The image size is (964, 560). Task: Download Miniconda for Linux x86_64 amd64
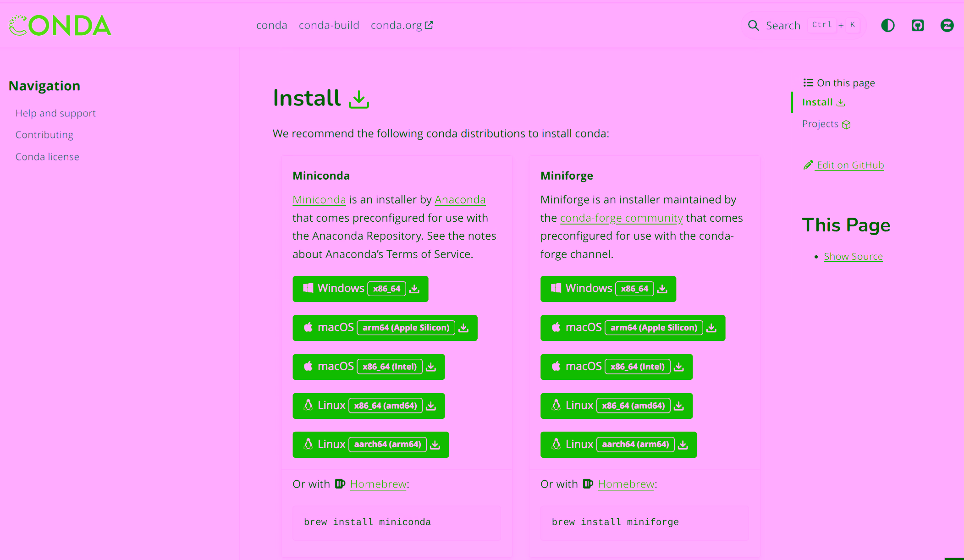(369, 406)
